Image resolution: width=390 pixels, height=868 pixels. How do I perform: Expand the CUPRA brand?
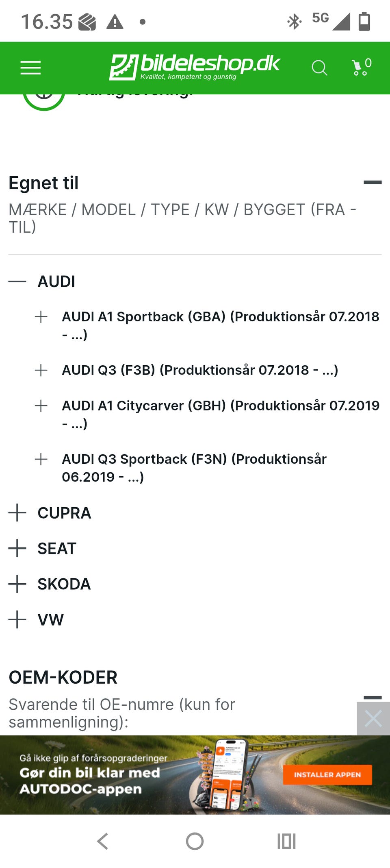pyautogui.click(x=17, y=513)
